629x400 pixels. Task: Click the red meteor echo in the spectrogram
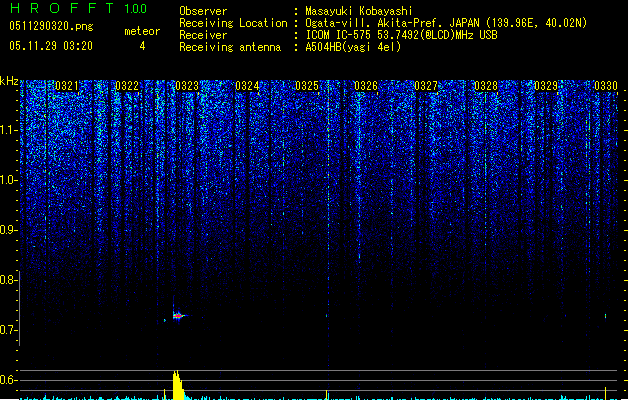[x=179, y=316]
